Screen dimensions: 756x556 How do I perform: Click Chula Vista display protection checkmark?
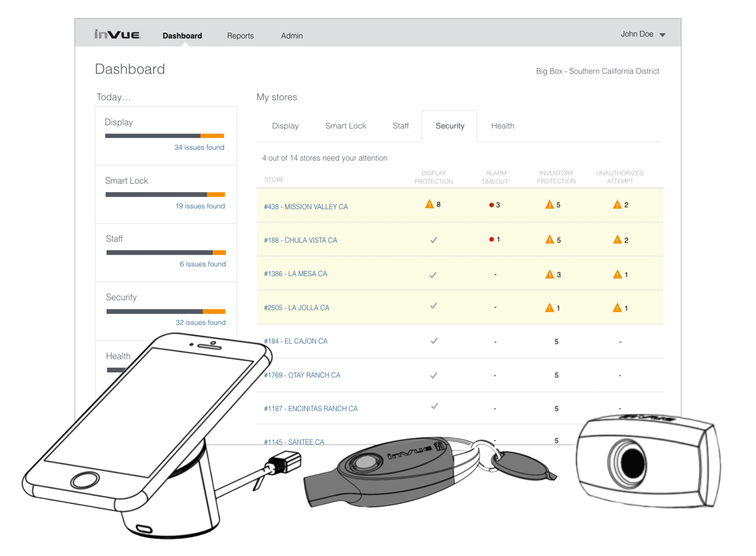(433, 240)
